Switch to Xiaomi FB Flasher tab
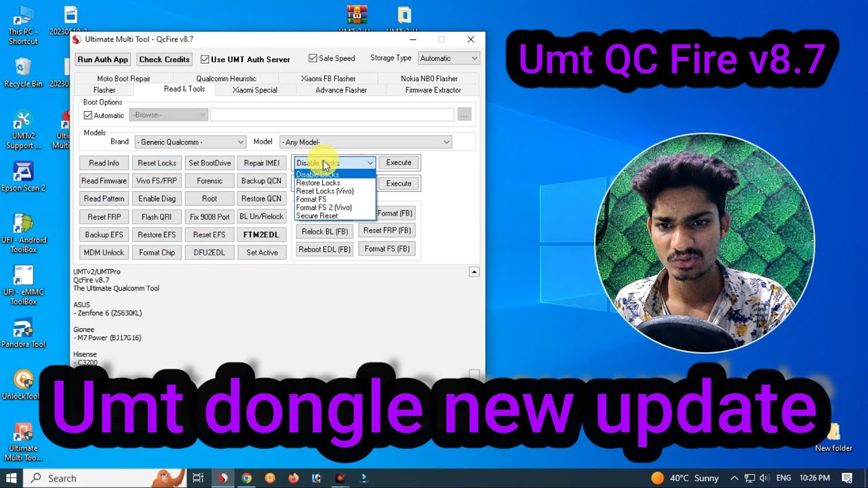 click(328, 79)
